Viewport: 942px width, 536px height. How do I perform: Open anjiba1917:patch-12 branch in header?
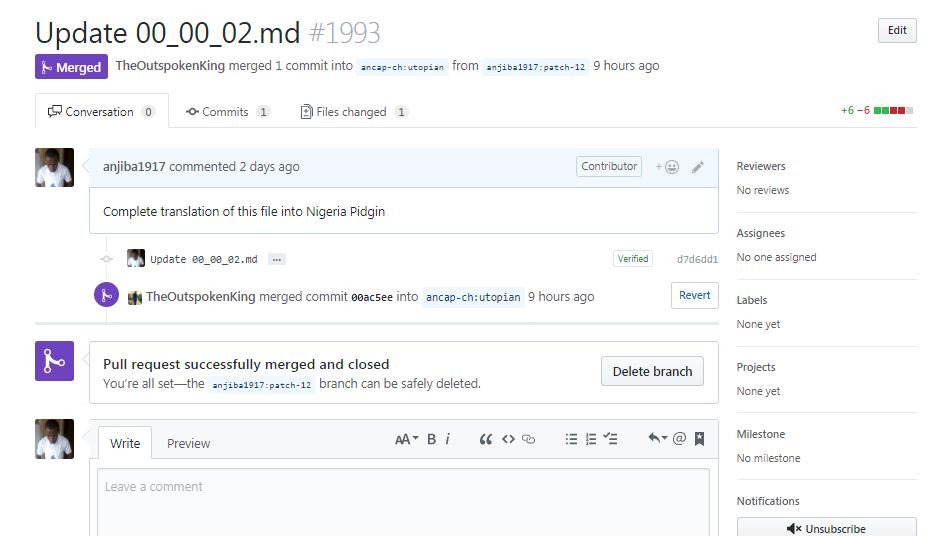click(535, 67)
